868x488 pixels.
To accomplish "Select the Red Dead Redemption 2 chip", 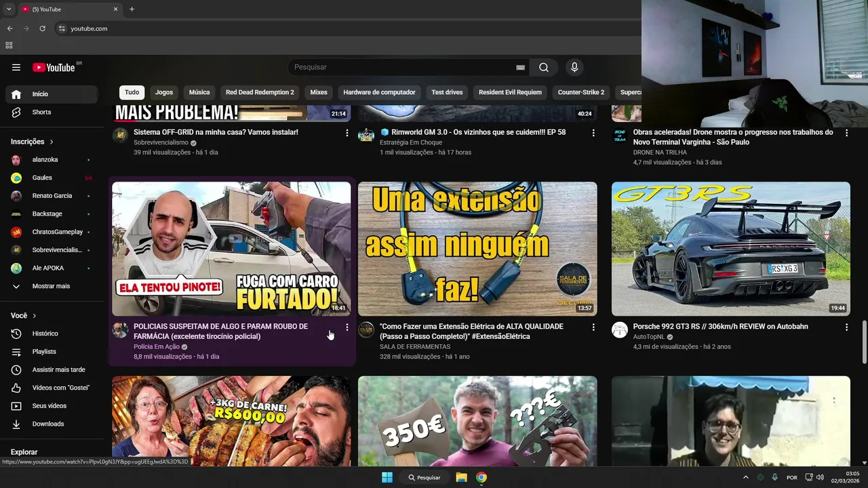I will 260,92.
